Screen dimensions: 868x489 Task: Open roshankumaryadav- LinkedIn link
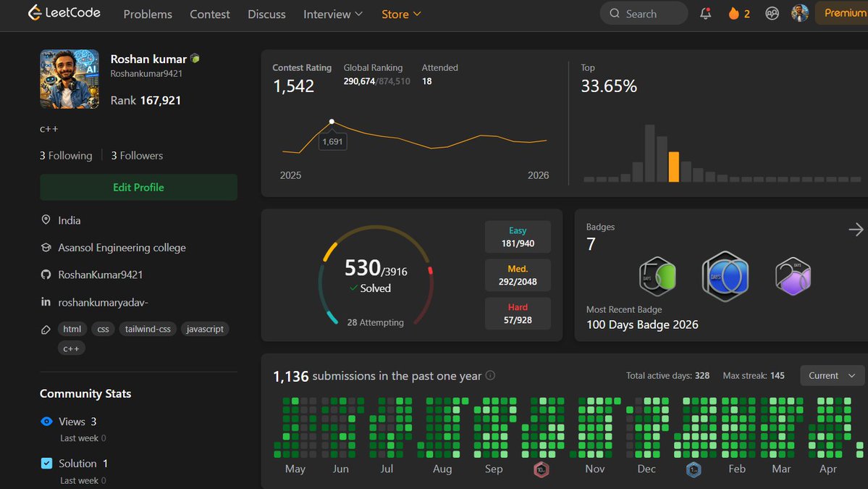(103, 302)
